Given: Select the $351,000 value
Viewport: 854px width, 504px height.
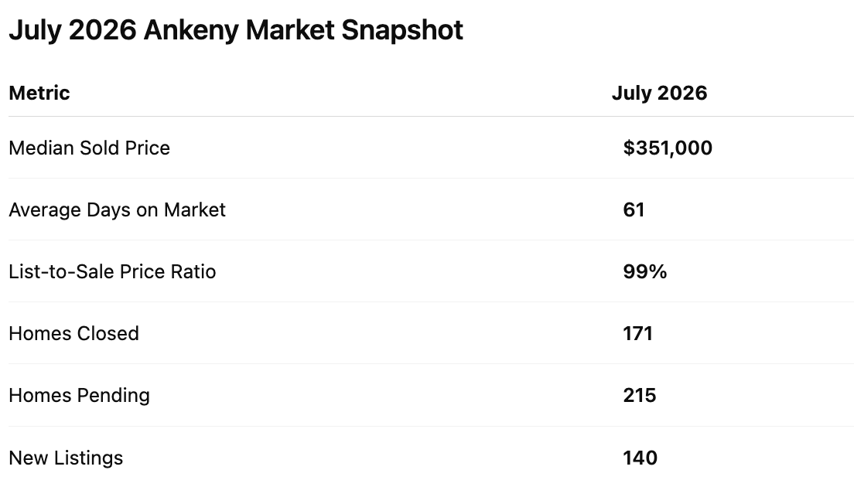Looking at the screenshot, I should (668, 148).
